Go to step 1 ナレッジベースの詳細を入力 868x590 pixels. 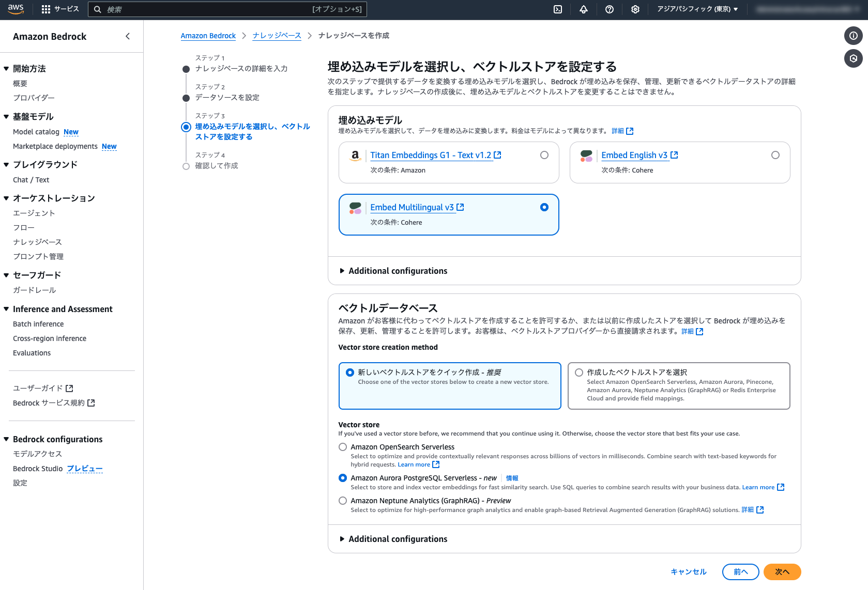click(x=241, y=69)
